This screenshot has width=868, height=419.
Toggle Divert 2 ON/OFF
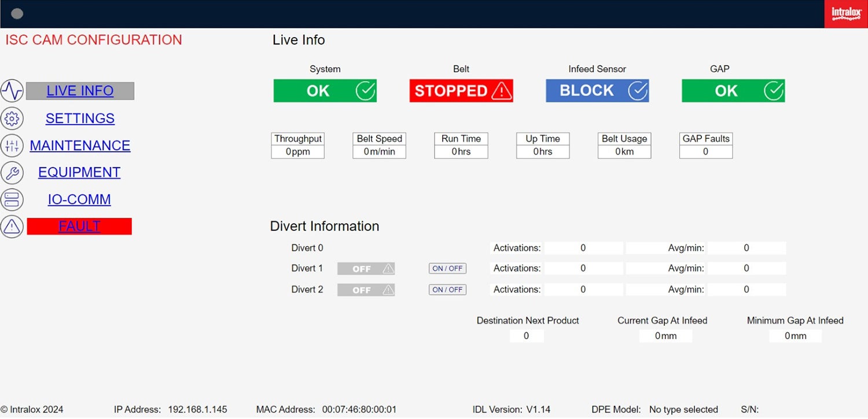pyautogui.click(x=447, y=289)
